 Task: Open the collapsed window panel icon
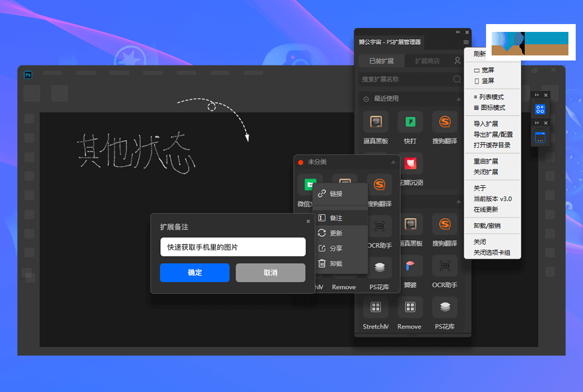(540, 137)
